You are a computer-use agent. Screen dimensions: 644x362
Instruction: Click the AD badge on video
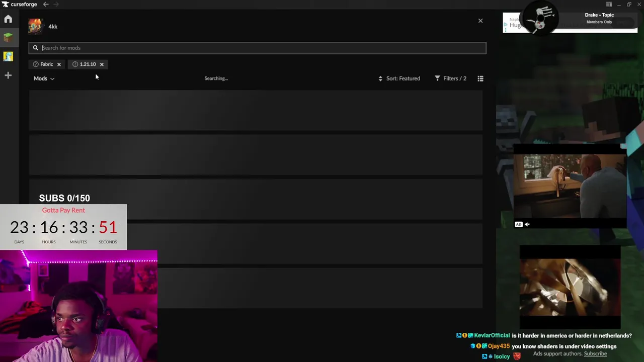click(x=519, y=224)
